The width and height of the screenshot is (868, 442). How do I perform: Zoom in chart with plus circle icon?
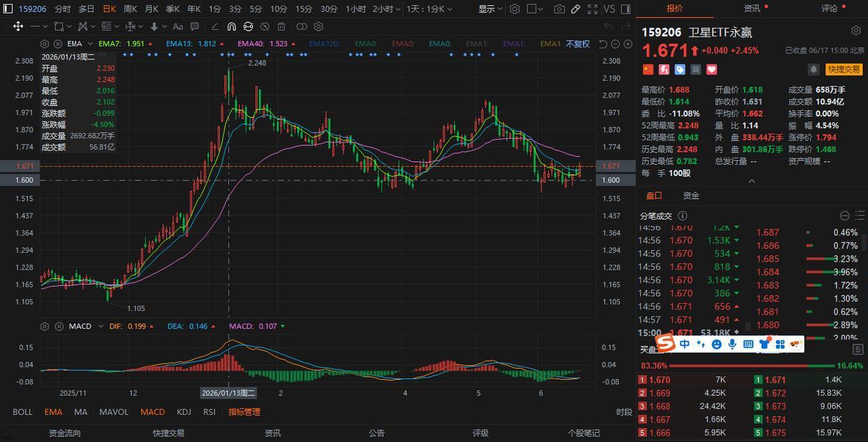[x=628, y=44]
